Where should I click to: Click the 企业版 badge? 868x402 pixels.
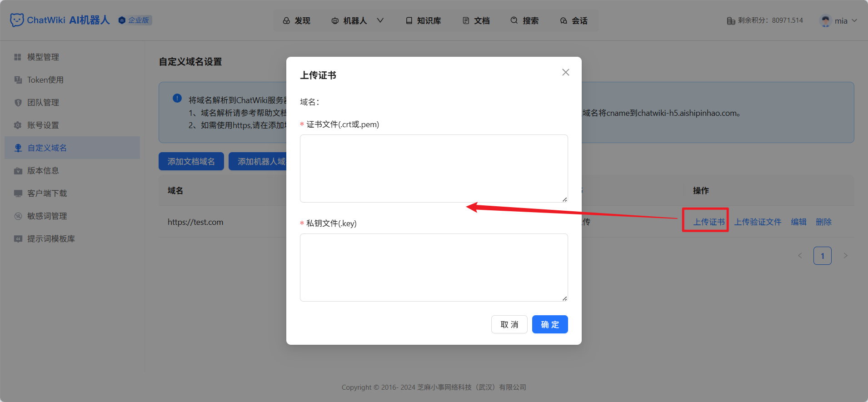click(x=135, y=20)
